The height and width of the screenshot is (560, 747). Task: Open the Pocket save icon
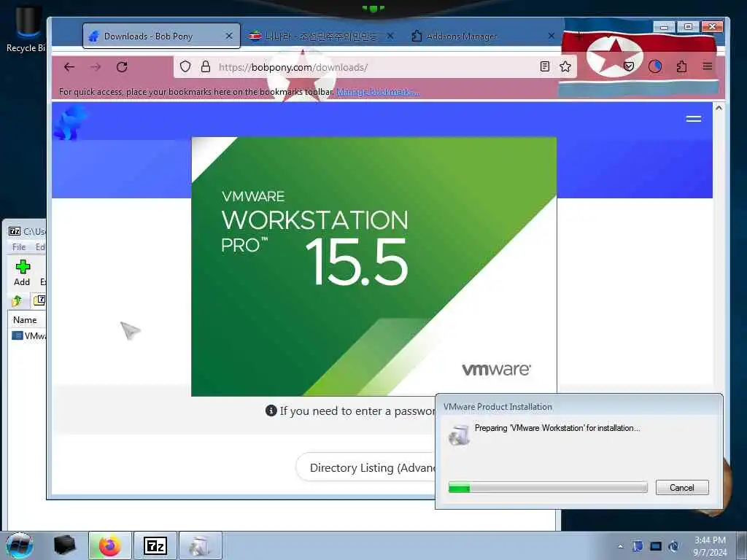tap(629, 66)
